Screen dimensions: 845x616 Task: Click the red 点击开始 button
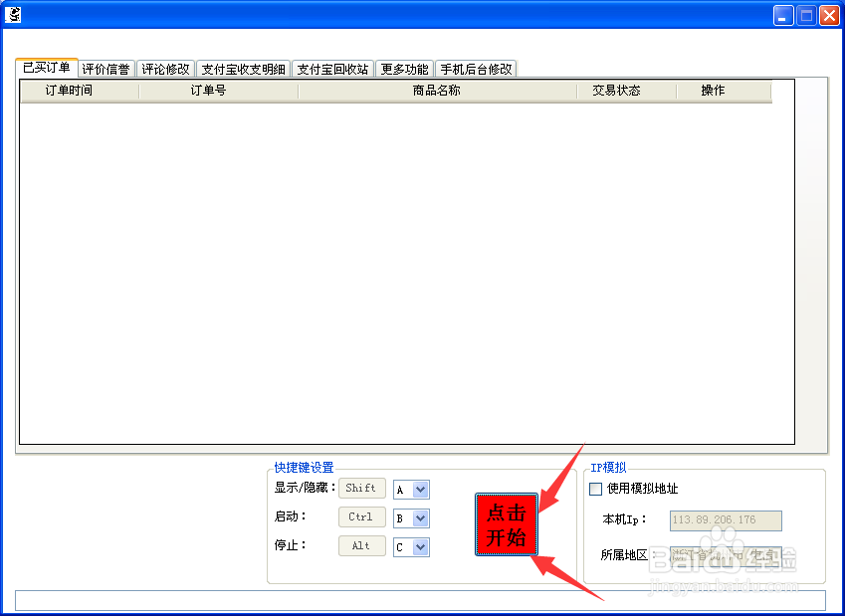click(x=506, y=524)
